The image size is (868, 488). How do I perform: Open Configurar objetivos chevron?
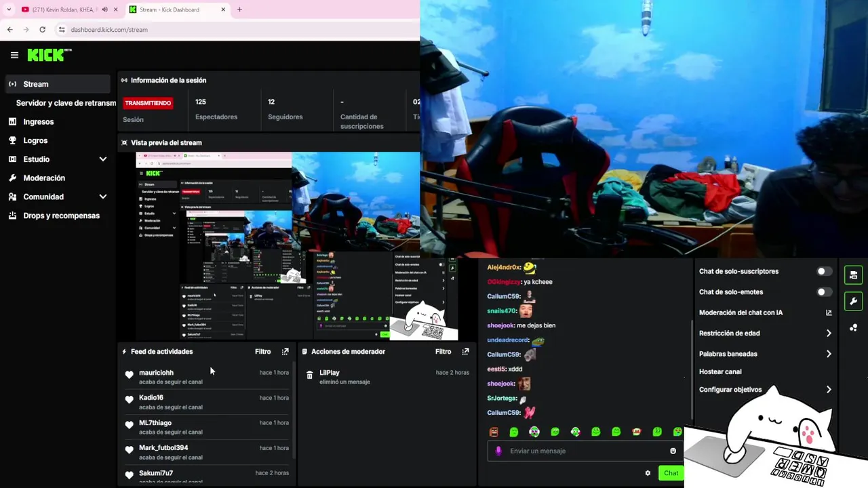click(829, 390)
